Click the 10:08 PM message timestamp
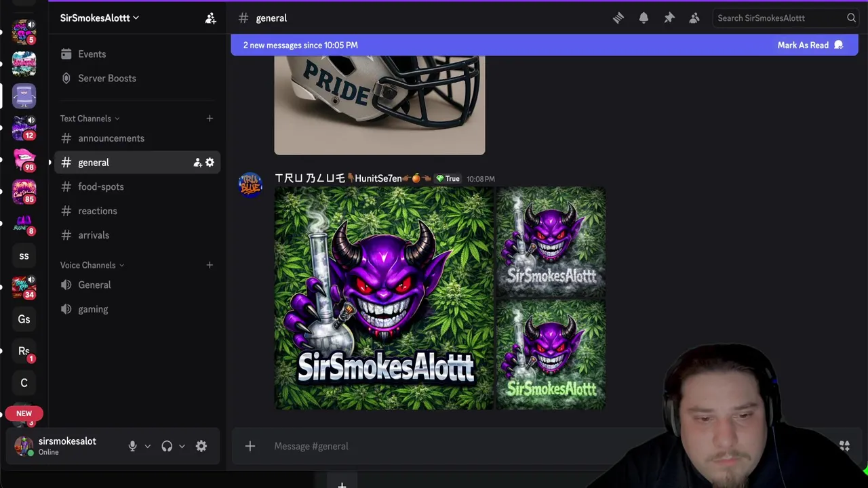Image resolution: width=868 pixels, height=488 pixels. pyautogui.click(x=481, y=179)
